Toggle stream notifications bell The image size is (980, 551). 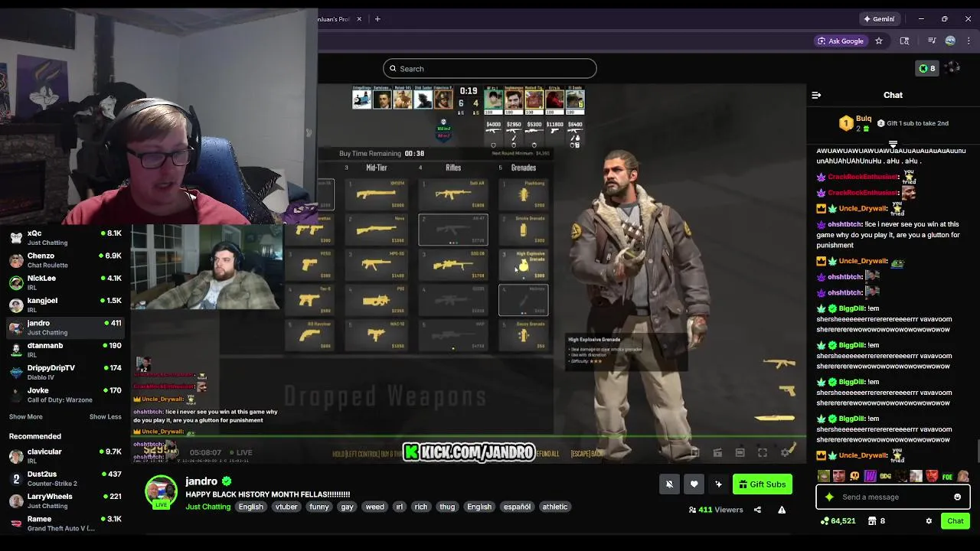[x=669, y=484]
